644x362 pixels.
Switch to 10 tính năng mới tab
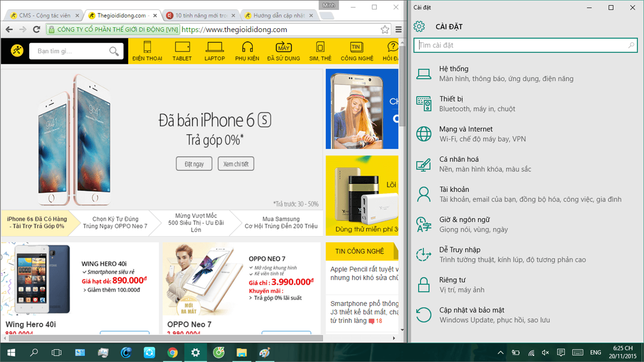(200, 15)
